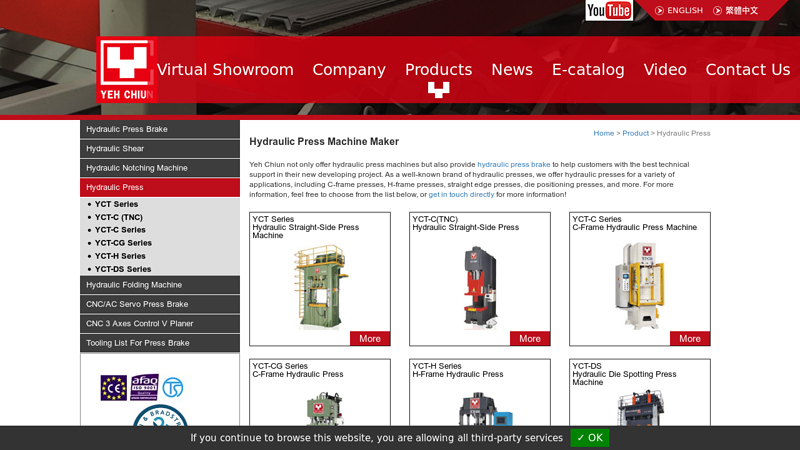
Task: Click the Dun & Bradstreet seal
Action: tap(160, 415)
